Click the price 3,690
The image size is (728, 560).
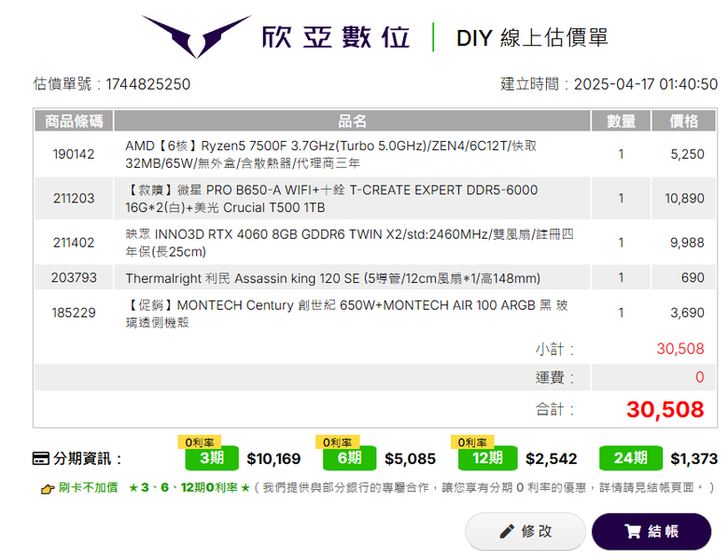[687, 313]
